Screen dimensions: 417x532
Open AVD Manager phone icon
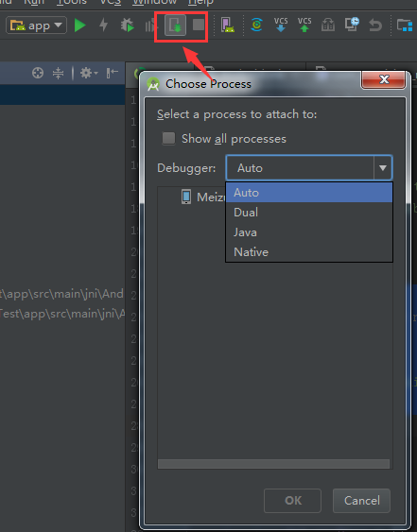click(x=228, y=26)
